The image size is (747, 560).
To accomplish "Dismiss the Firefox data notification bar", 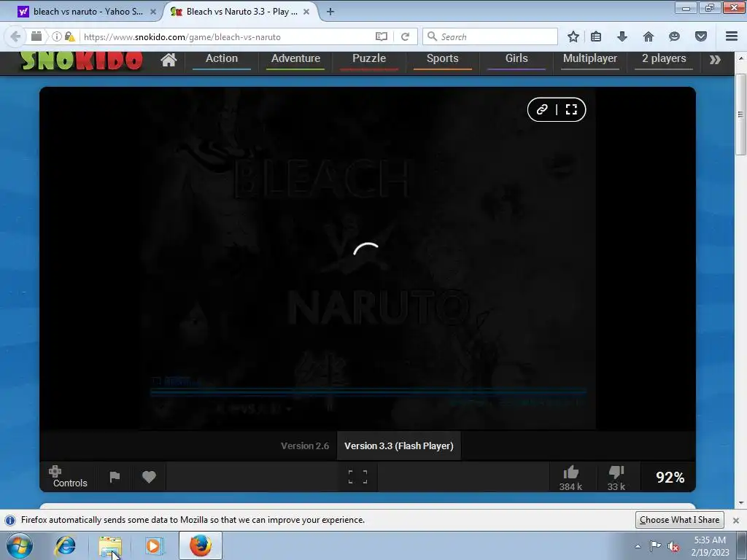I will pos(735,520).
